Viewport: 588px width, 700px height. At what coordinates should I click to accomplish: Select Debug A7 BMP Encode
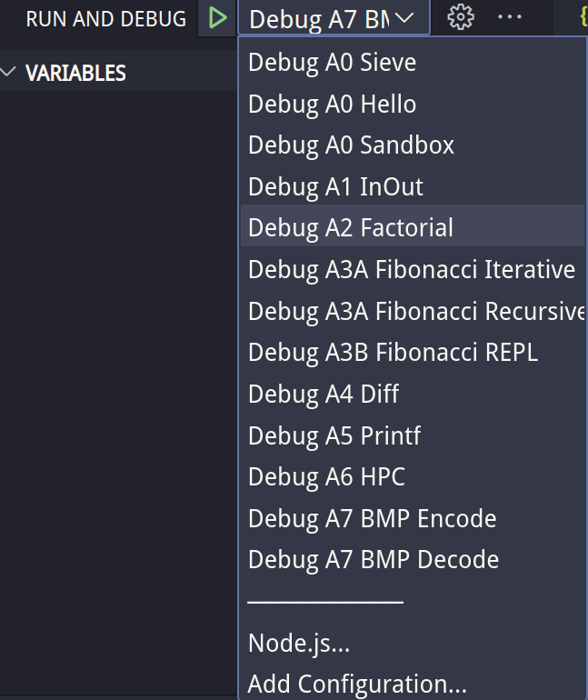pos(373,519)
